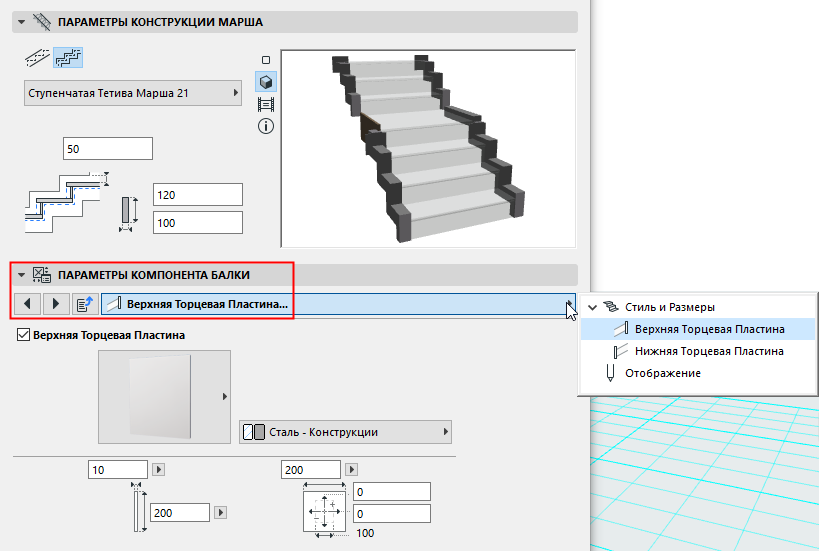Edit the top 200 plate width field
The width and height of the screenshot is (819, 551).
[311, 470]
